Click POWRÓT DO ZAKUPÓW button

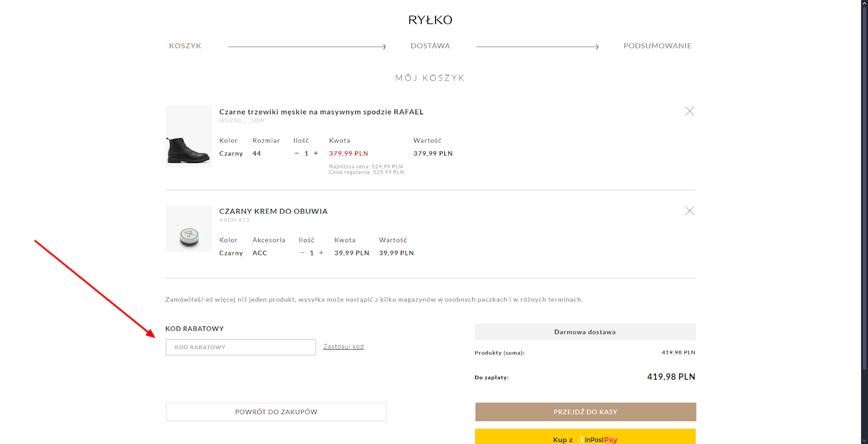(276, 412)
